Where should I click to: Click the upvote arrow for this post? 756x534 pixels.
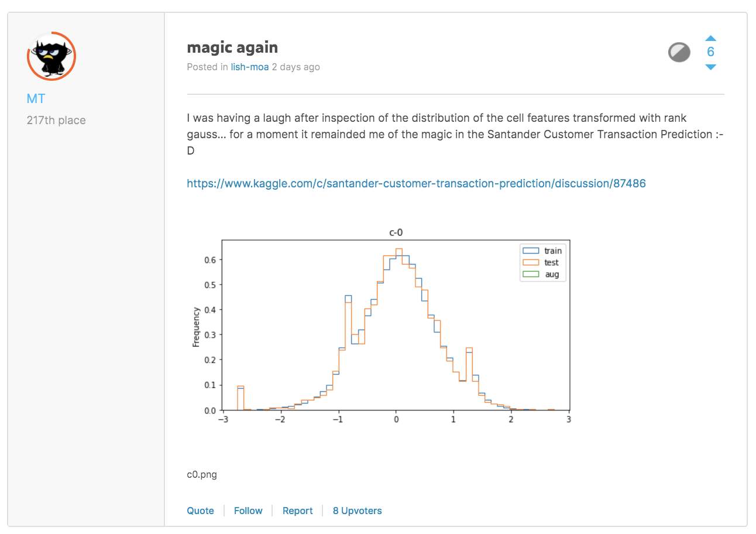[x=711, y=37]
